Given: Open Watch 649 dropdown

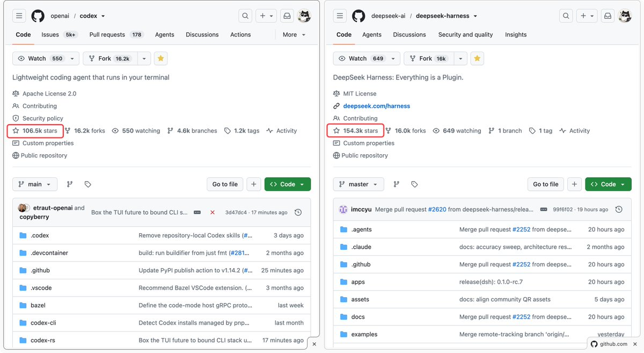Looking at the screenshot, I should click(x=367, y=59).
